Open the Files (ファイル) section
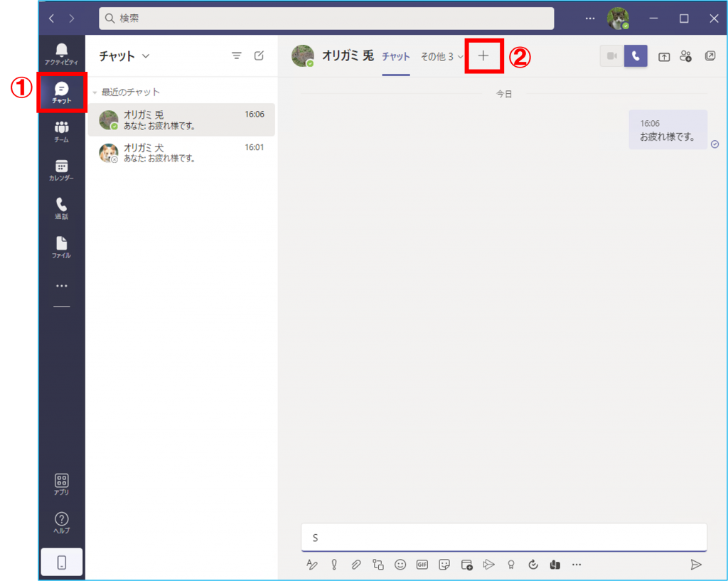The width and height of the screenshot is (728, 581). pyautogui.click(x=61, y=246)
